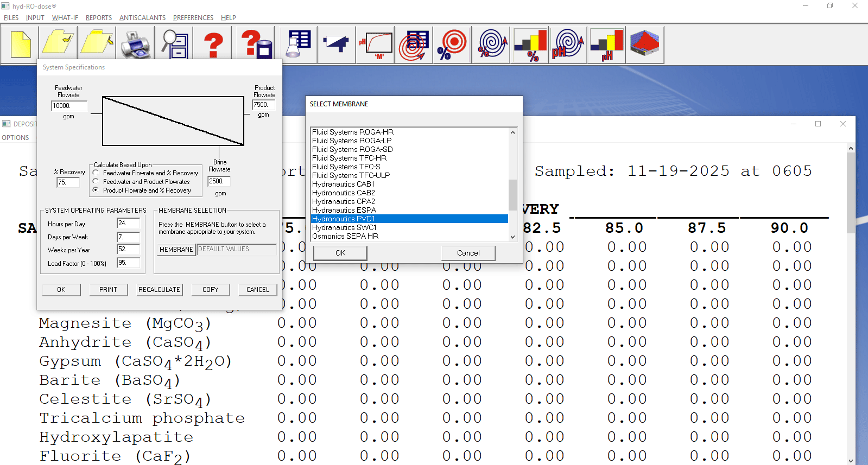
Task: Click the red 3D surface plot icon
Action: pyautogui.click(x=644, y=44)
